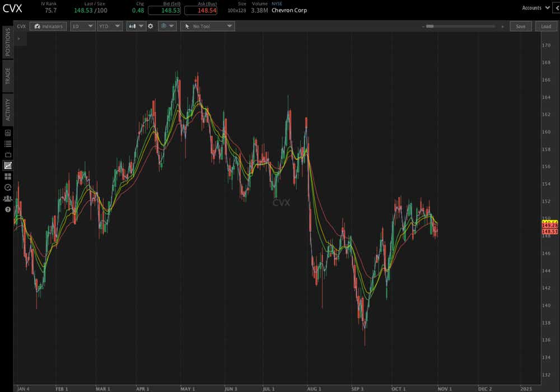
Task: Click the Ask (Buy) 148.54 price box
Action: [200, 10]
